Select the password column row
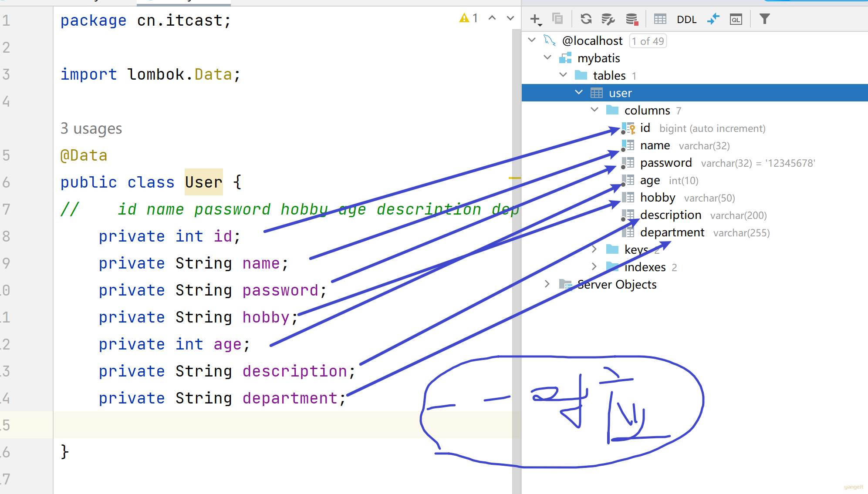Image resolution: width=868 pixels, height=494 pixels. click(x=695, y=163)
